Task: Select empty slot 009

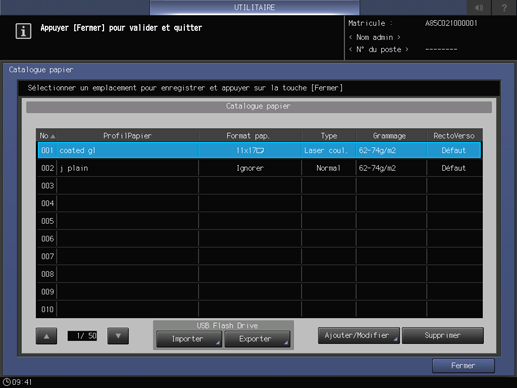Action: (259, 292)
